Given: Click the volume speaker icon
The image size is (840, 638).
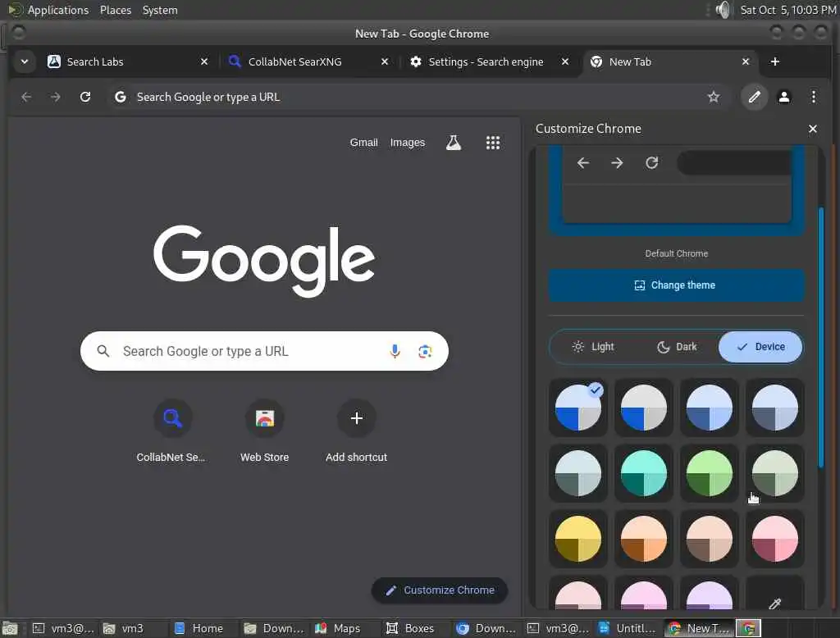Looking at the screenshot, I should tap(723, 10).
